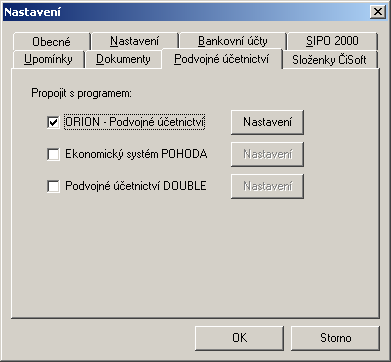Close the Nastavení dialog window

pos(378,12)
